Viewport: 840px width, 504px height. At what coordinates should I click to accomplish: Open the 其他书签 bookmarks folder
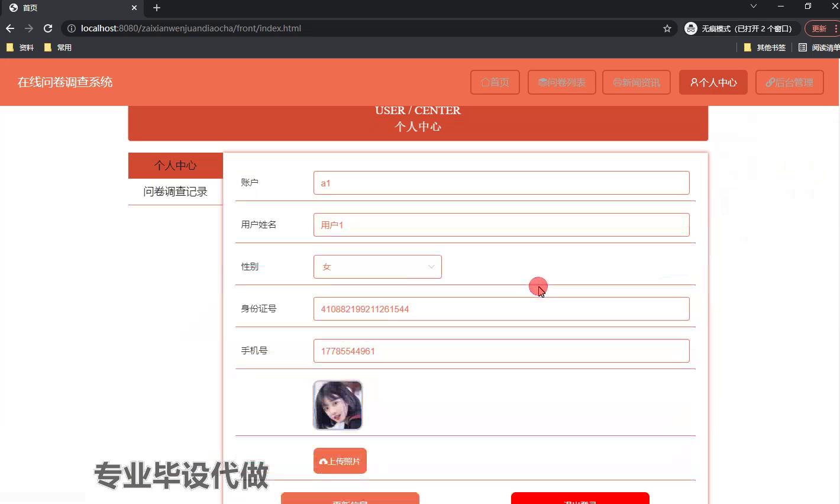click(765, 47)
